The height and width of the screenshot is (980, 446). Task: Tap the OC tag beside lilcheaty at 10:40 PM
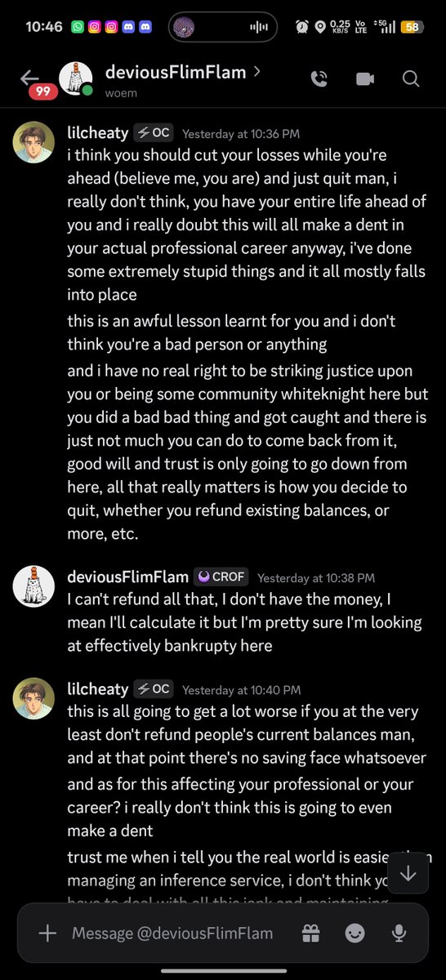click(x=154, y=688)
